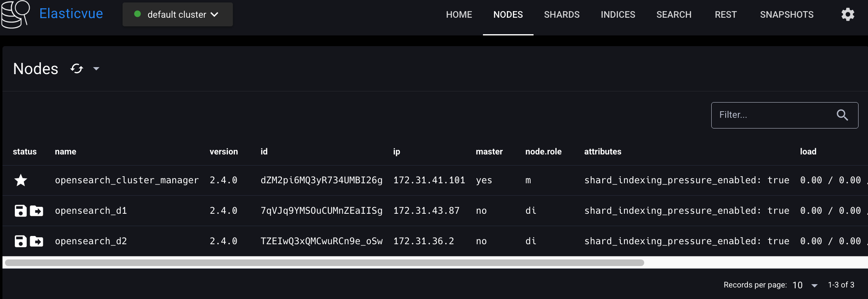The height and width of the screenshot is (299, 868).
Task: Open the INDICES tab
Action: (x=618, y=14)
